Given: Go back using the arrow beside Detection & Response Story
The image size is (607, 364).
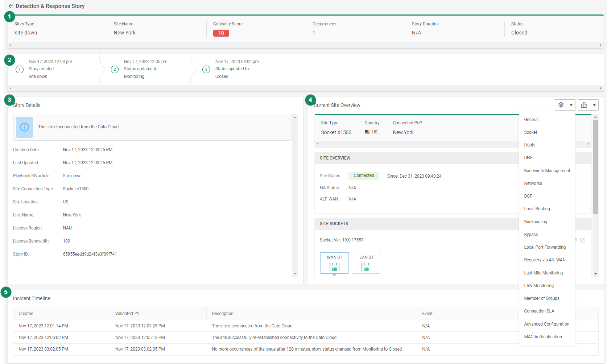Looking at the screenshot, I should [11, 6].
